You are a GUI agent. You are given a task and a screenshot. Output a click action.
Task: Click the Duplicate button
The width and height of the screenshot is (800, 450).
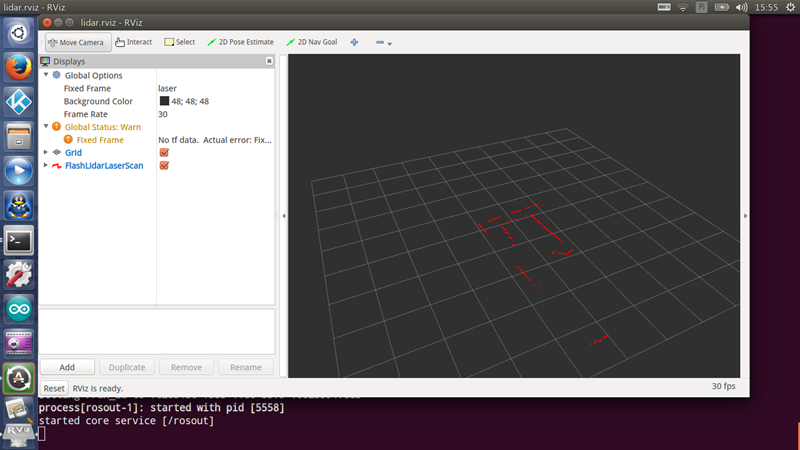click(x=127, y=367)
